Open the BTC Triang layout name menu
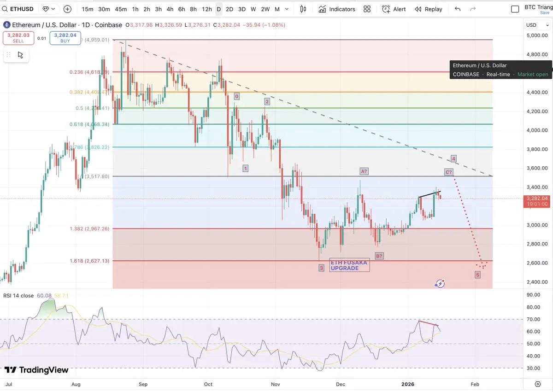 (x=538, y=9)
